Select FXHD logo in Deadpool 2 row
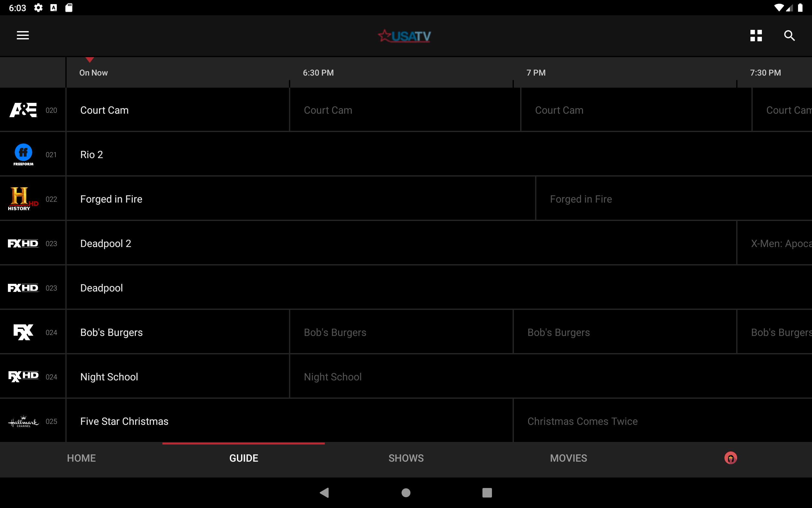The image size is (812, 508). click(x=23, y=243)
